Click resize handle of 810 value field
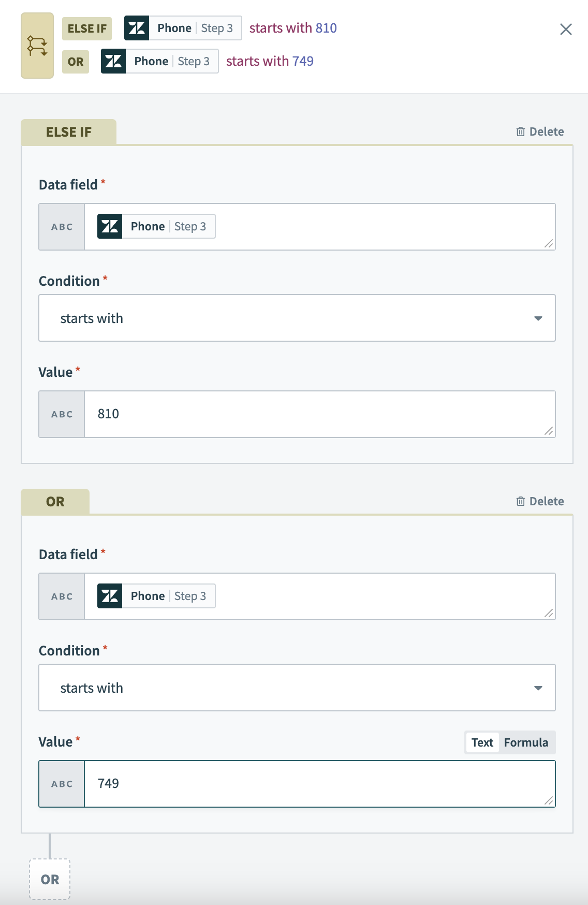The height and width of the screenshot is (905, 588). (x=549, y=431)
